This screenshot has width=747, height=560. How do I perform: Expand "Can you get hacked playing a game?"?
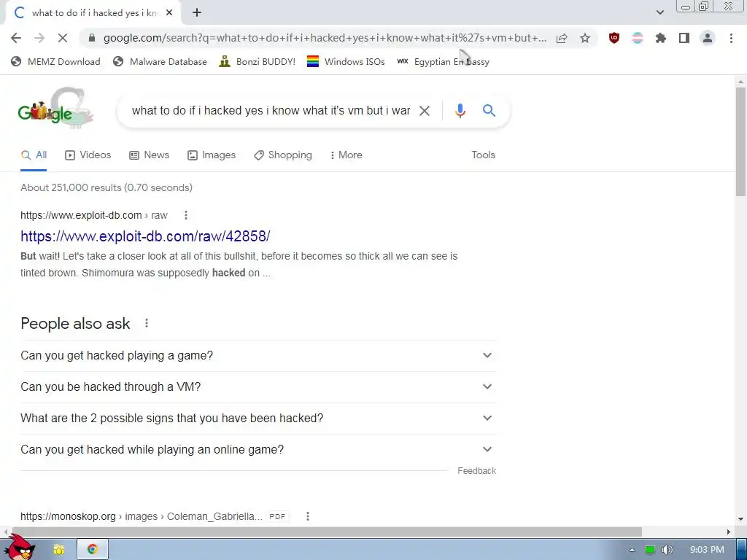click(x=258, y=356)
